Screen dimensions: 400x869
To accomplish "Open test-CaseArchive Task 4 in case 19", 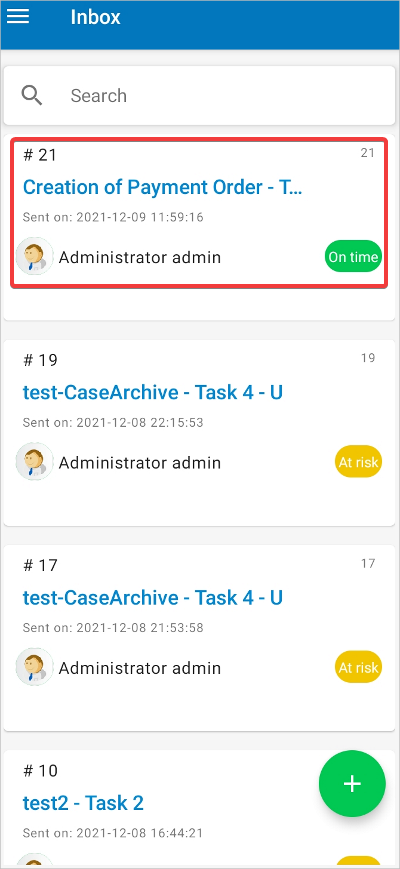I will (153, 392).
